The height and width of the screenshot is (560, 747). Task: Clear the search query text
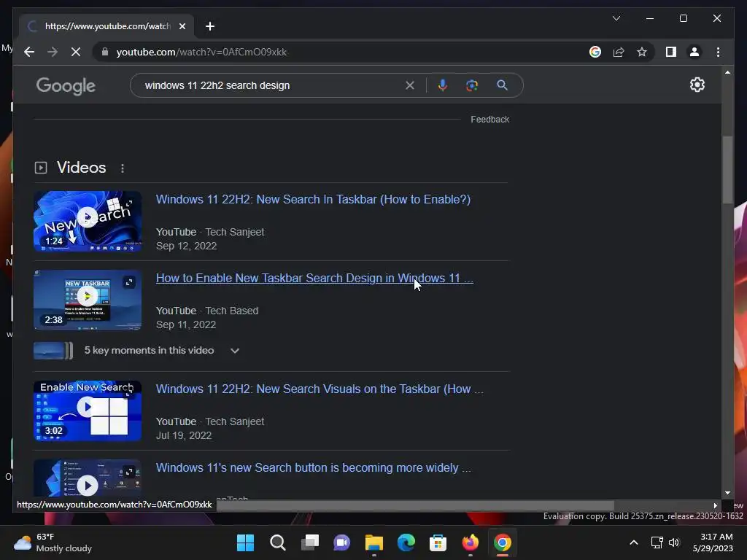410,85
